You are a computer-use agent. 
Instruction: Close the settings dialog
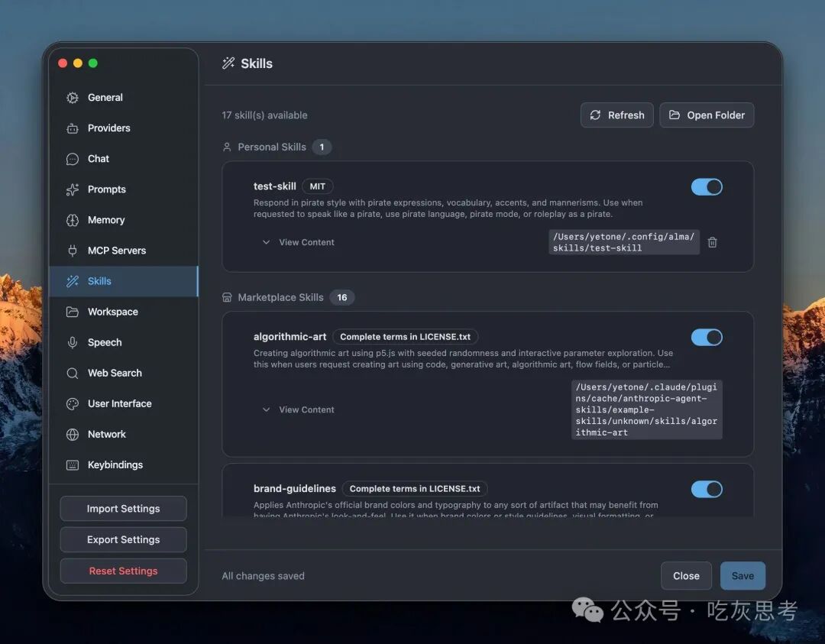click(686, 576)
